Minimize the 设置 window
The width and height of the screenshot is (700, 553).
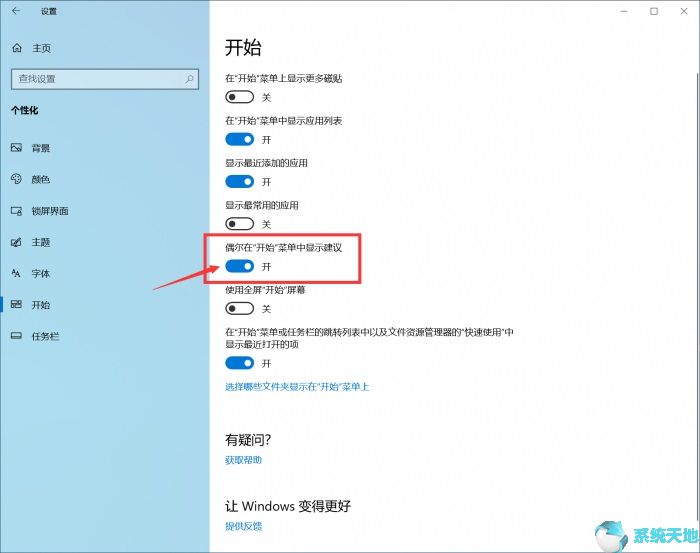pyautogui.click(x=624, y=11)
